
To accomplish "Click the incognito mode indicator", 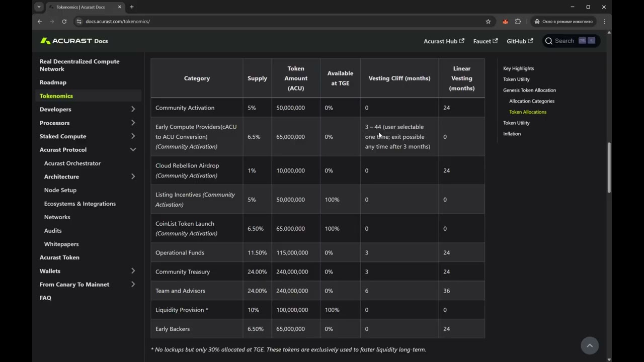I will tap(563, 22).
